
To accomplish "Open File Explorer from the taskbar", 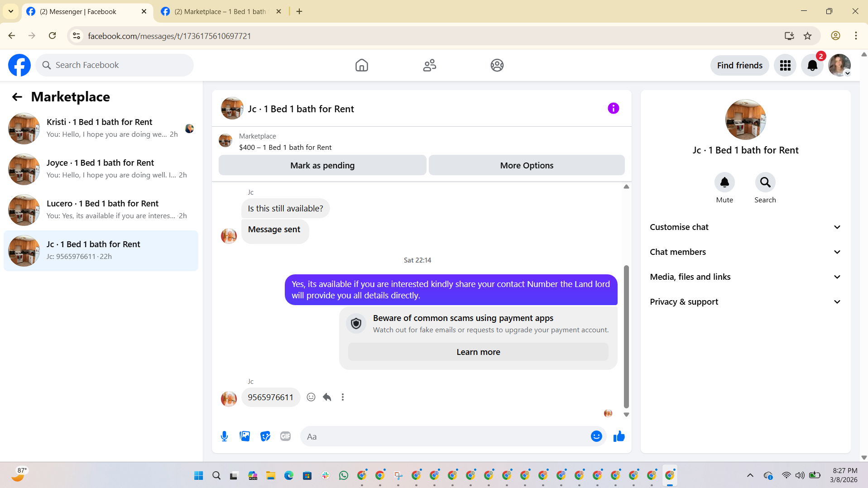I will (271, 475).
